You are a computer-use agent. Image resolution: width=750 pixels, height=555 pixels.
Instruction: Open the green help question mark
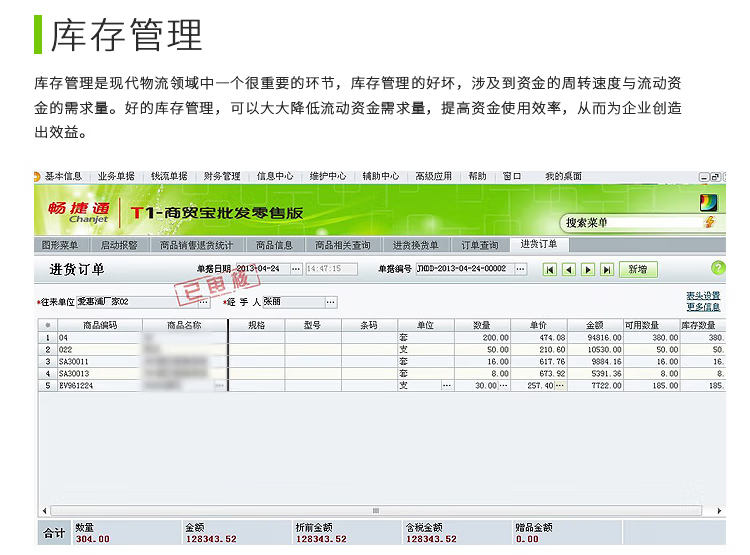(x=717, y=268)
